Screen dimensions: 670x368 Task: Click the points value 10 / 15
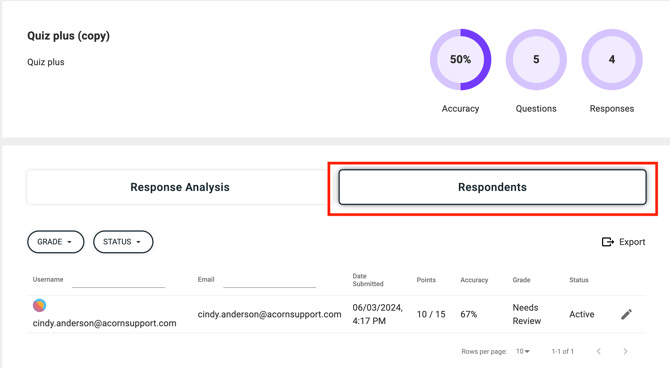[x=431, y=314]
